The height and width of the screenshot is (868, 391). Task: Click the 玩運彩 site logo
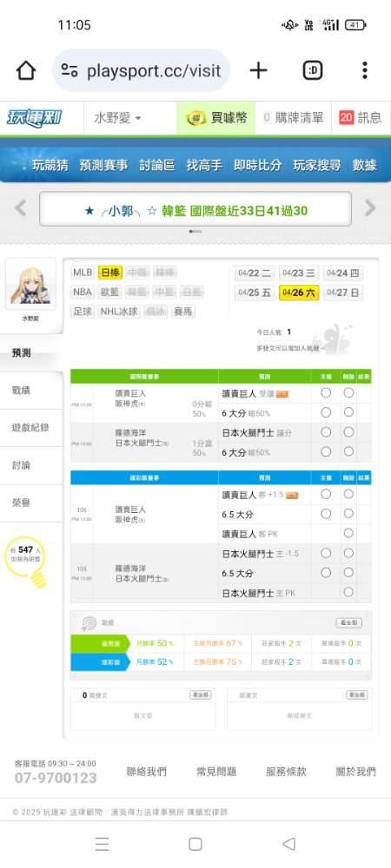35,118
